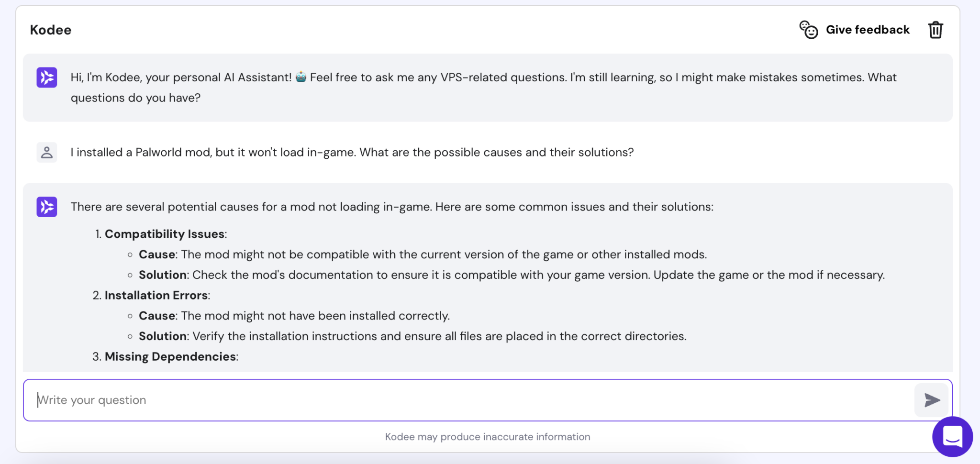Click the disclaimer about inaccurate information
This screenshot has height=464, width=980.
click(487, 436)
